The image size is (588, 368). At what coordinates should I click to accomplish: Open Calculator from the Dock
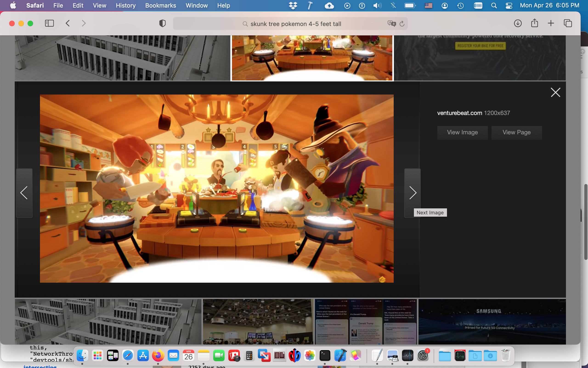(x=249, y=356)
